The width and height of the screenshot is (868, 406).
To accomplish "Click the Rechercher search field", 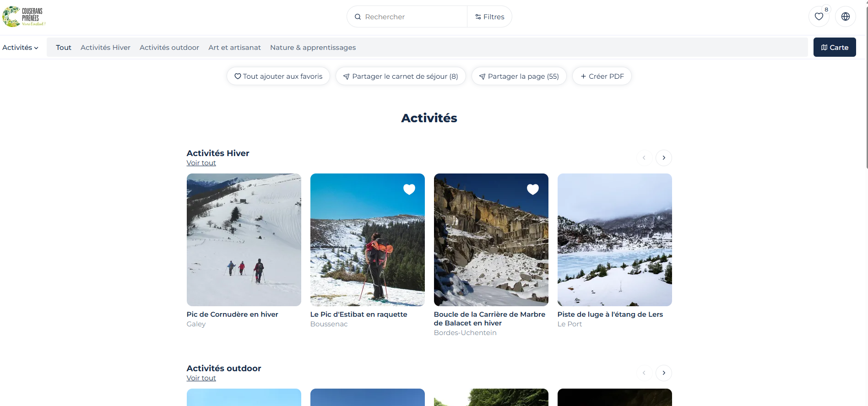I will point(407,17).
